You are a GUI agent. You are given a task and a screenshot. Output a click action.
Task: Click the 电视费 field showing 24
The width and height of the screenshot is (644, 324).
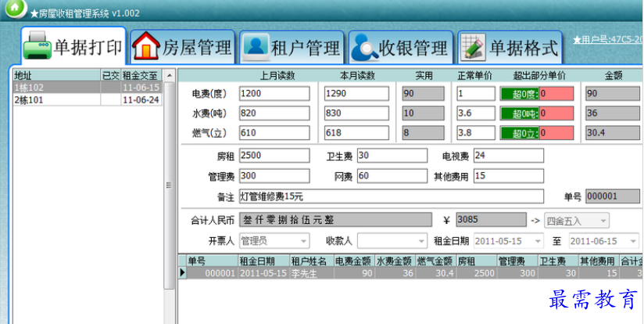(509, 156)
